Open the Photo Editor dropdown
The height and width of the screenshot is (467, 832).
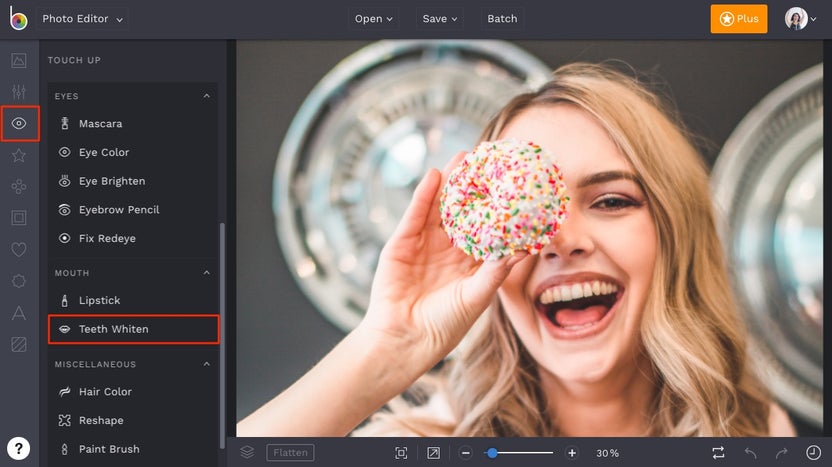click(x=83, y=19)
